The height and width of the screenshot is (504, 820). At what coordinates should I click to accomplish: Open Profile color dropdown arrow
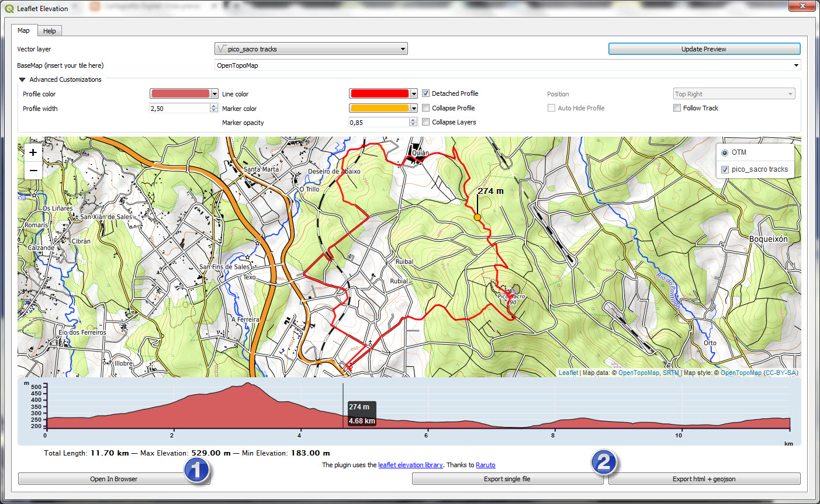214,94
